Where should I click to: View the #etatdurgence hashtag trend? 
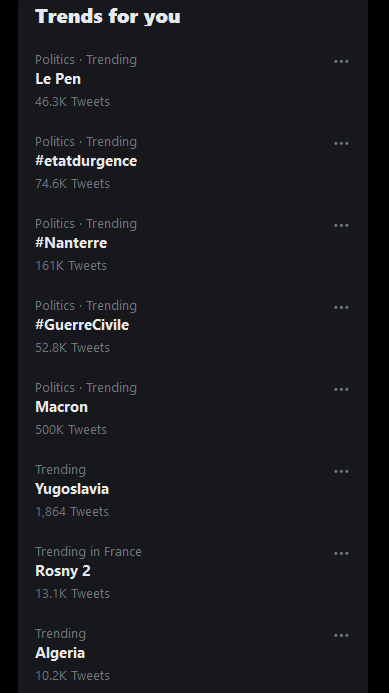point(86,161)
